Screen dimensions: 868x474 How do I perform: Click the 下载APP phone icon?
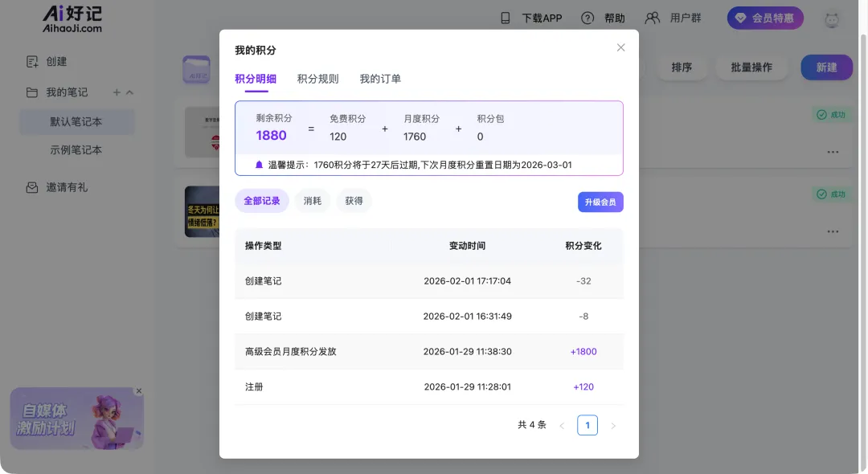[x=506, y=18]
